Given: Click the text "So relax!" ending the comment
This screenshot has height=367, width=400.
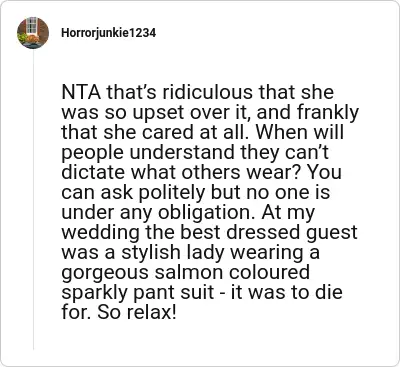Looking at the screenshot, I should [x=137, y=312].
